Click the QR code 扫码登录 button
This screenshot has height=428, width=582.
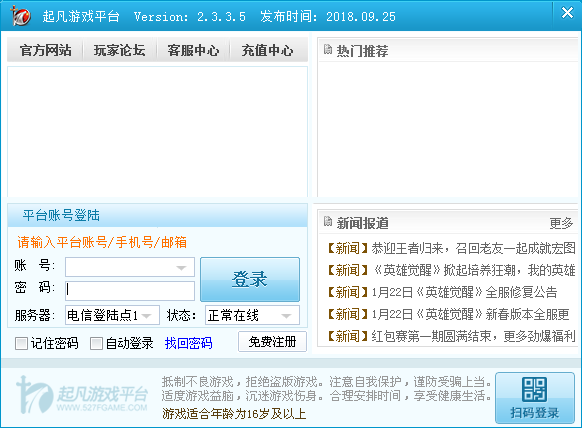535,398
